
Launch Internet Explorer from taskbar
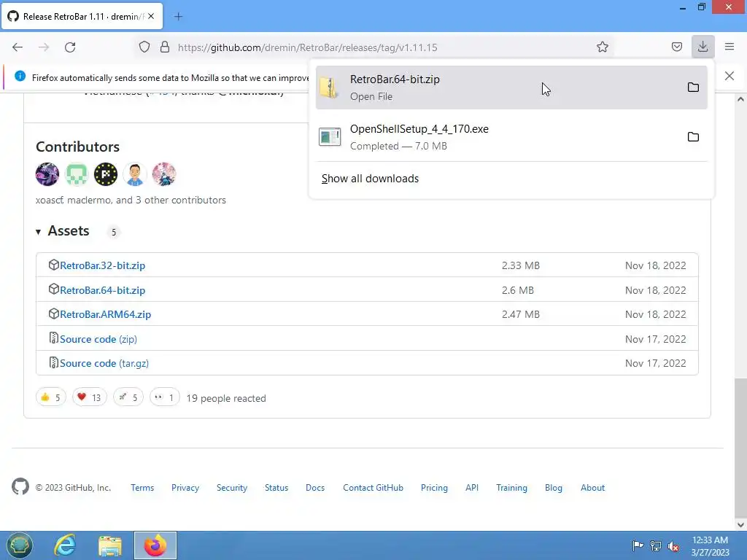[x=65, y=545]
